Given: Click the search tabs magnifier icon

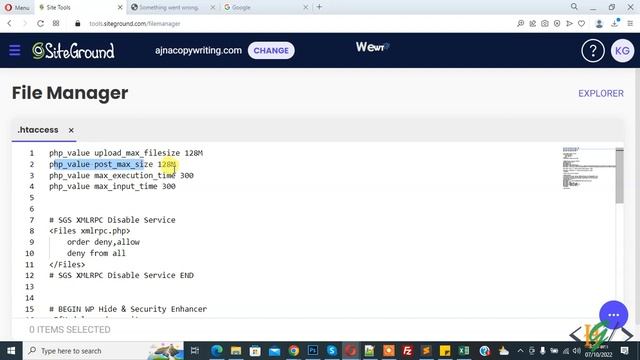Looking at the screenshot, I should [574, 7].
